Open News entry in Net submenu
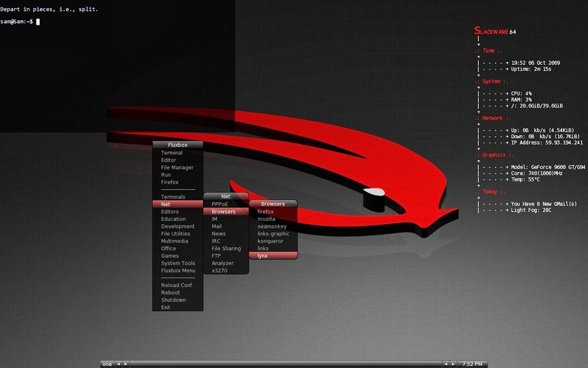This screenshot has width=588, height=368. 226,233
